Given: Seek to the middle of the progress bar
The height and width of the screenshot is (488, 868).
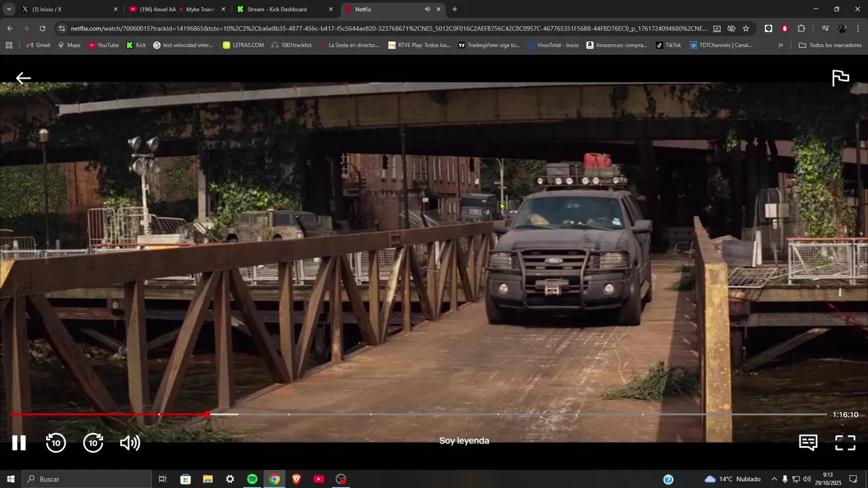Looking at the screenshot, I should [x=418, y=414].
